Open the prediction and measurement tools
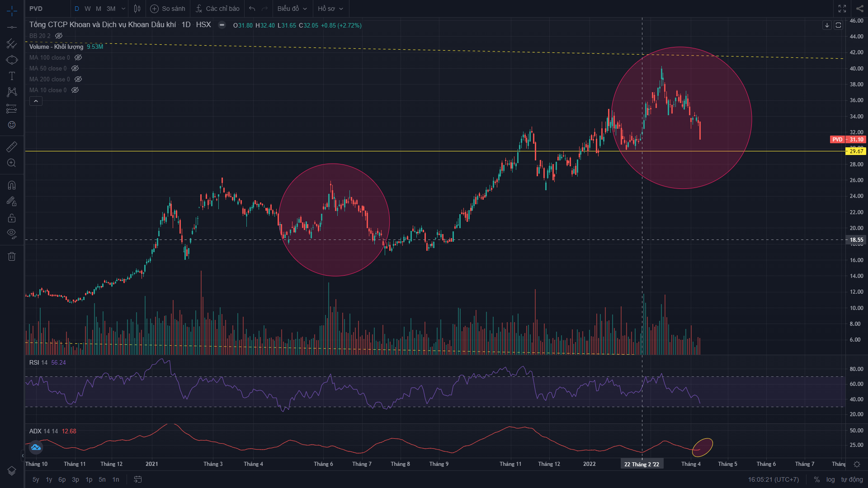The image size is (868, 488). click(12, 108)
